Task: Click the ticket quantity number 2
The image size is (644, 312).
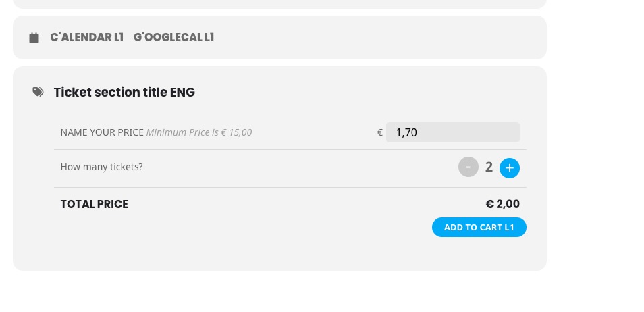Action: 489,167
